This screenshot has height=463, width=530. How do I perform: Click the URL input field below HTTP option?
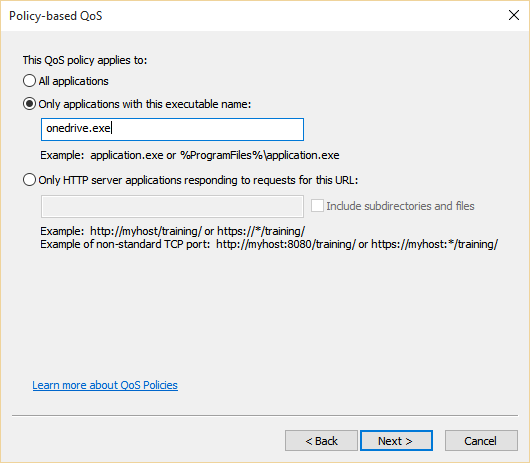point(172,206)
